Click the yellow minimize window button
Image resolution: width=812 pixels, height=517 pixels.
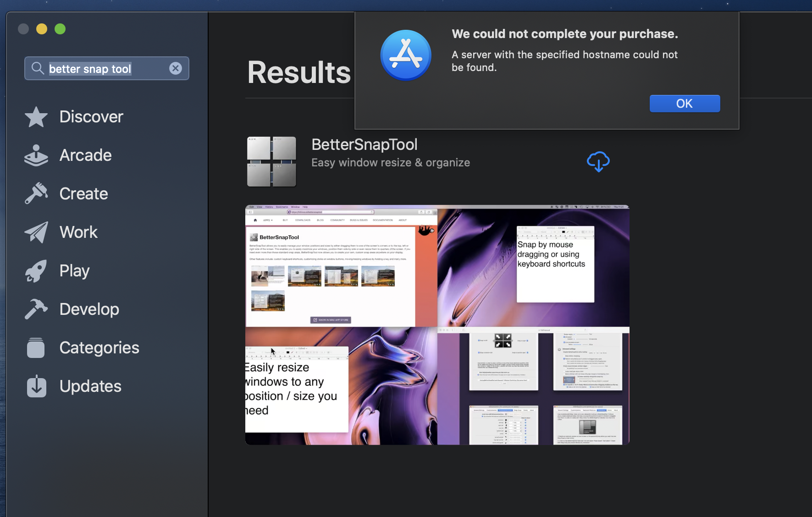(42, 29)
